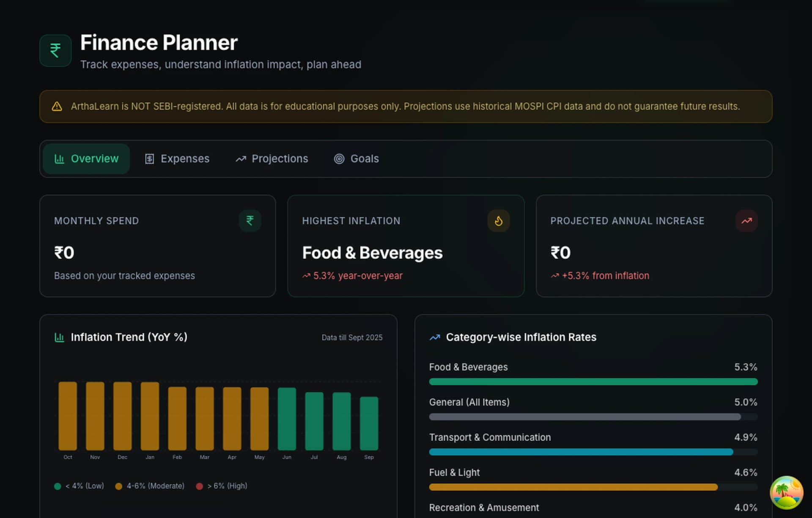
Task: Select the September bar in the inflation chart
Action: pos(369,423)
